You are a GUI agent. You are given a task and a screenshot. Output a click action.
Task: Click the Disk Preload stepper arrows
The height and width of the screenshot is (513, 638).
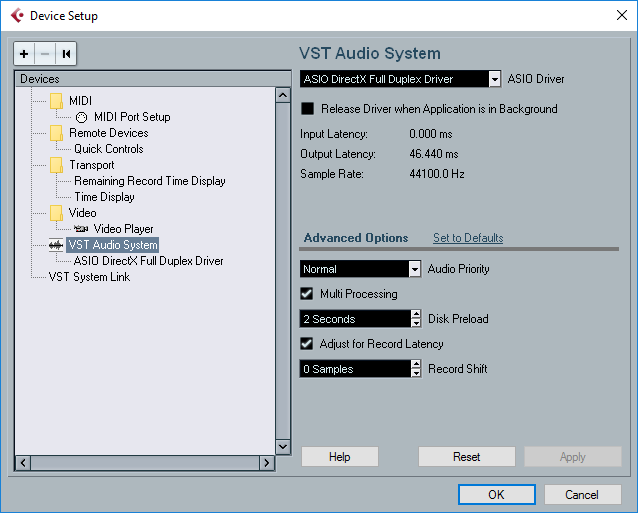(x=416, y=319)
